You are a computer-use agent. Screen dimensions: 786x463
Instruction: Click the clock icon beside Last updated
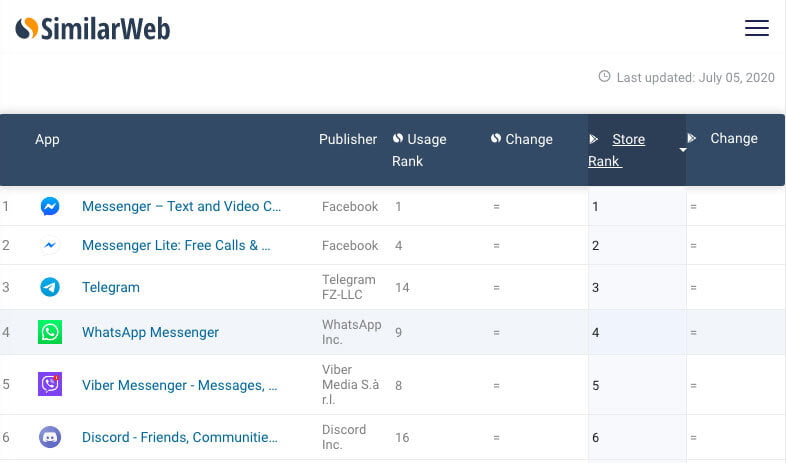605,77
